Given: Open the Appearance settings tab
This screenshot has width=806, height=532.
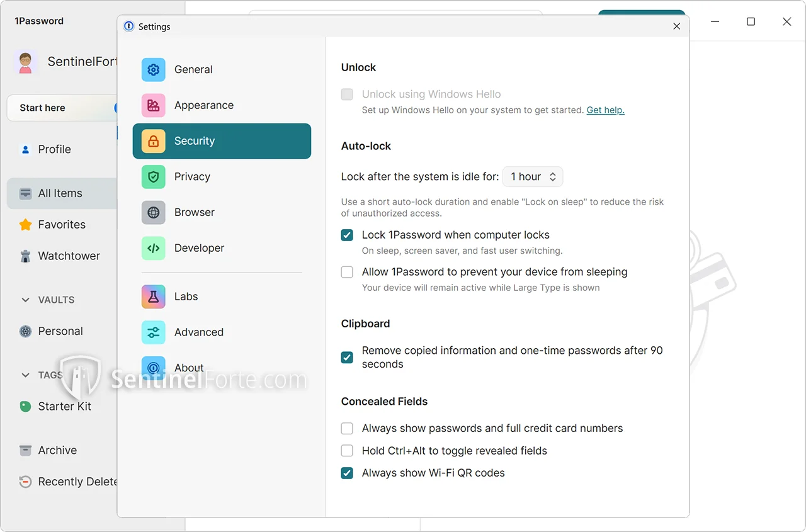Looking at the screenshot, I should tap(222, 106).
